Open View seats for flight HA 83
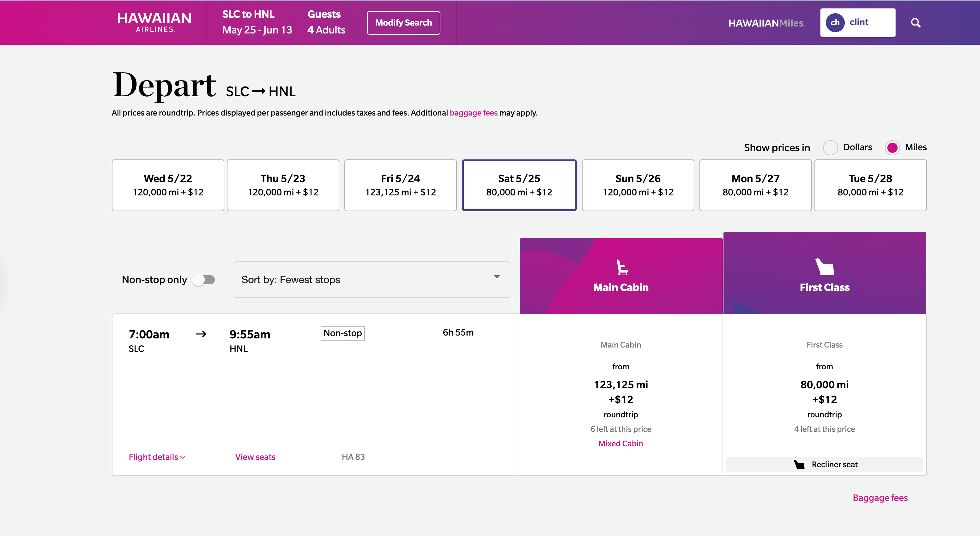 255,456
